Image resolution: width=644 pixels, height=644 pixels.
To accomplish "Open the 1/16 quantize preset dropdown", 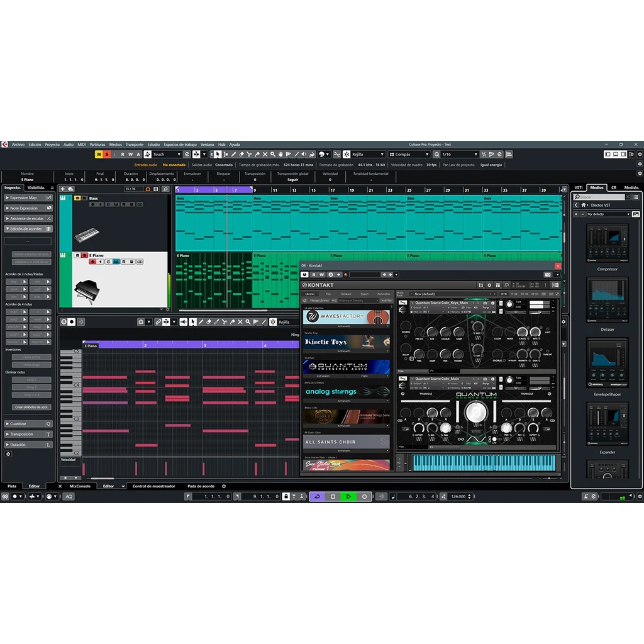I will [460, 155].
